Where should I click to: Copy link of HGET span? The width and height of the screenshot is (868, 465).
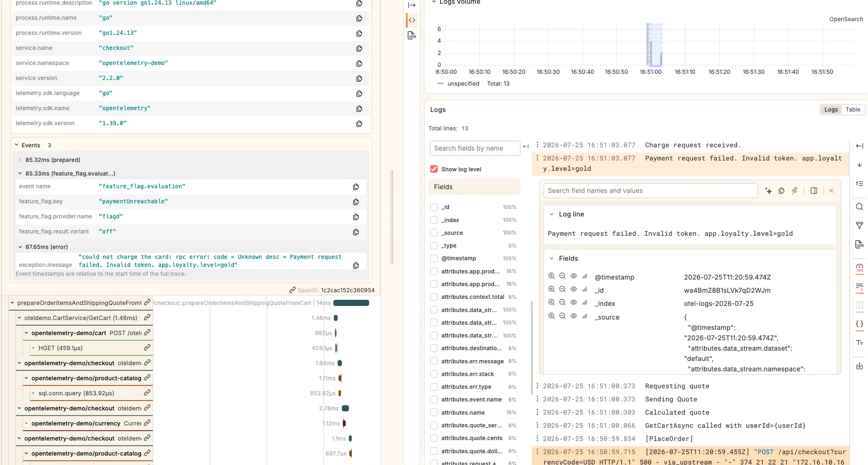[x=147, y=347]
